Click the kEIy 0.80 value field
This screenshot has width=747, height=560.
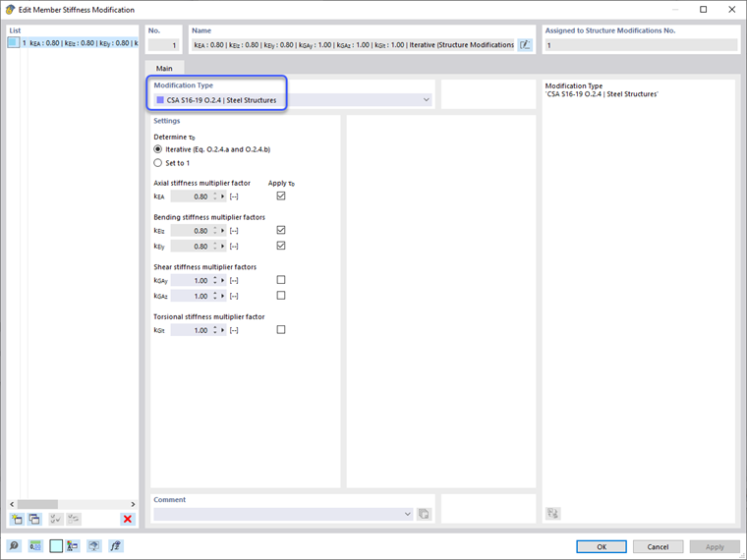191,247
